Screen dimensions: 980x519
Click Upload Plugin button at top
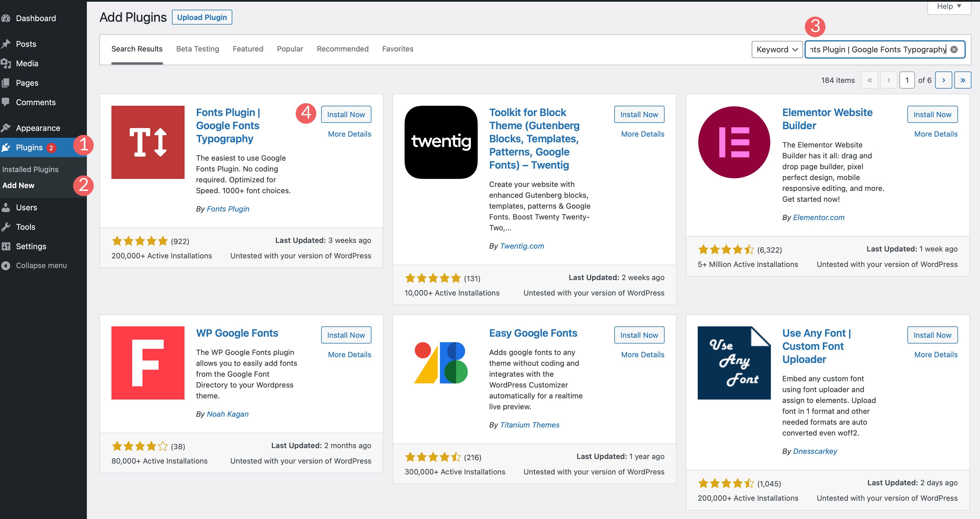point(202,17)
